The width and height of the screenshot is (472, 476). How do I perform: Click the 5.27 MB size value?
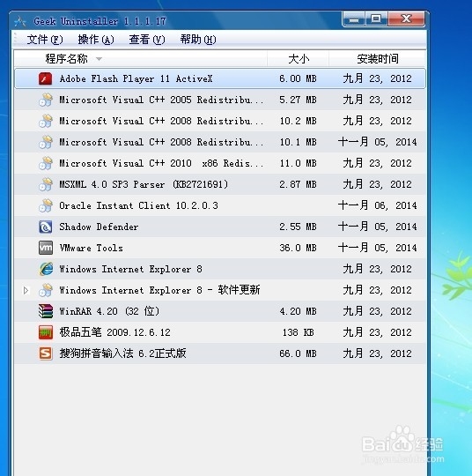point(298,100)
